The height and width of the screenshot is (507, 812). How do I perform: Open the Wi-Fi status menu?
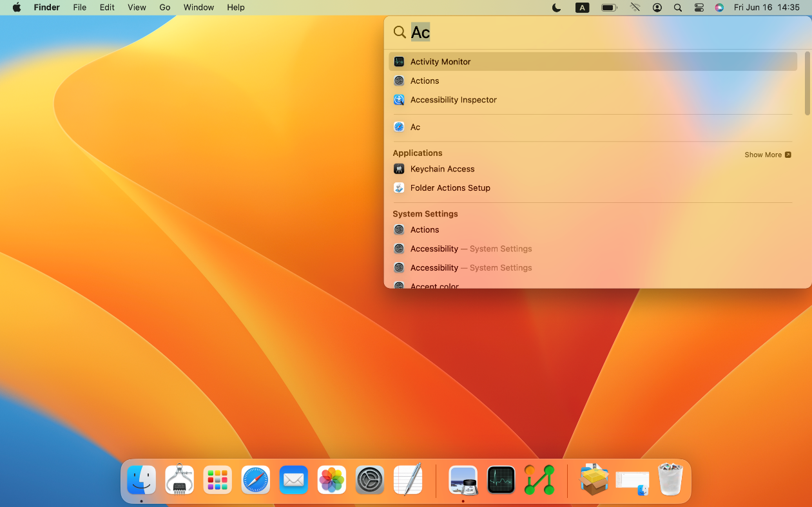[x=635, y=8]
